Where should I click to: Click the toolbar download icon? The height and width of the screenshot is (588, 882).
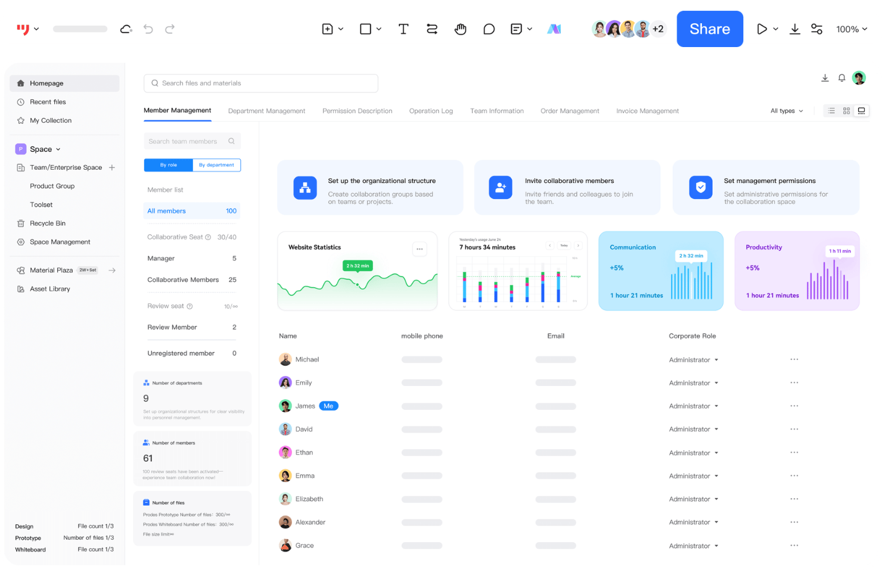pyautogui.click(x=795, y=29)
